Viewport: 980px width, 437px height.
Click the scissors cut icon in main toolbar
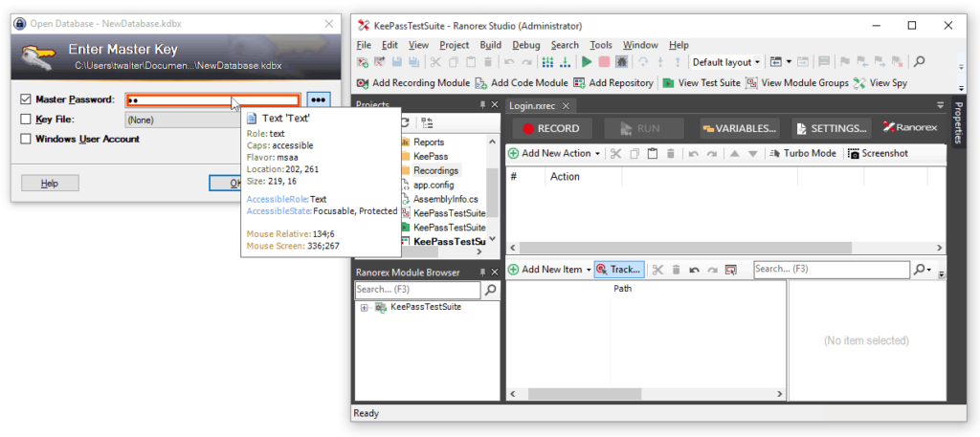click(x=435, y=62)
